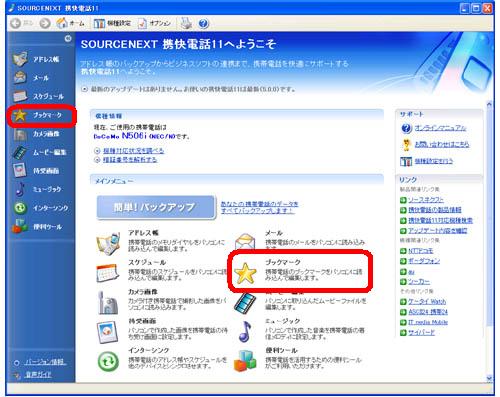Open the link beside the backup button
500x397 pixels.
(259, 207)
